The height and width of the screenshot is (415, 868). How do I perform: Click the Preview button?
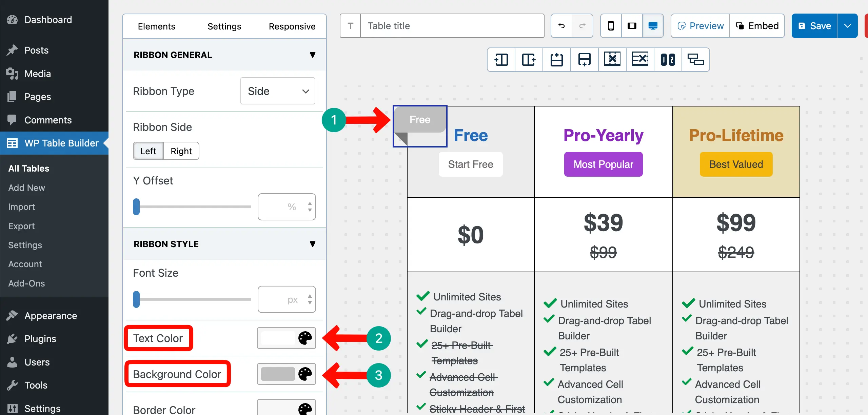[x=700, y=26]
